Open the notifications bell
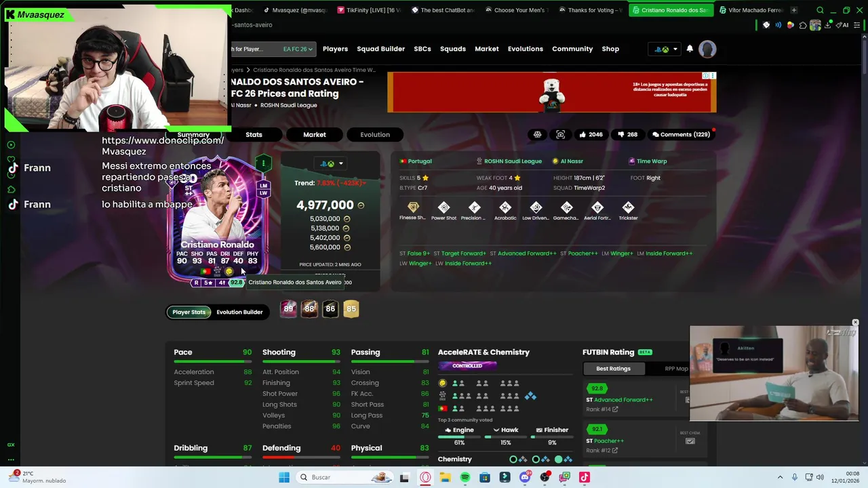Image resolution: width=868 pixels, height=488 pixels. pos(690,49)
